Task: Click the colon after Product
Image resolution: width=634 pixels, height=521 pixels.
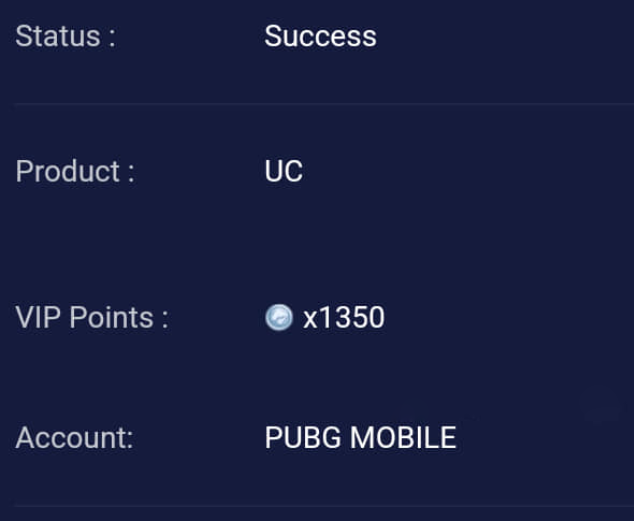Action: (131, 174)
